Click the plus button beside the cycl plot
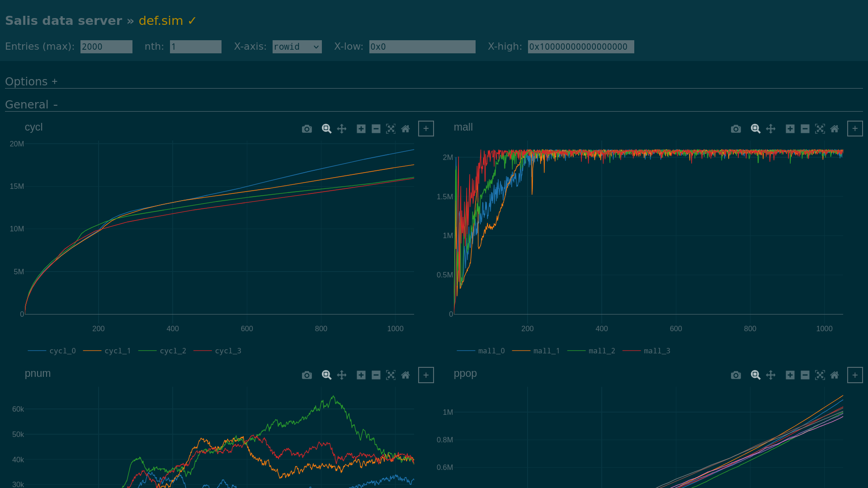Screen dimensions: 868x488 (x=426, y=129)
